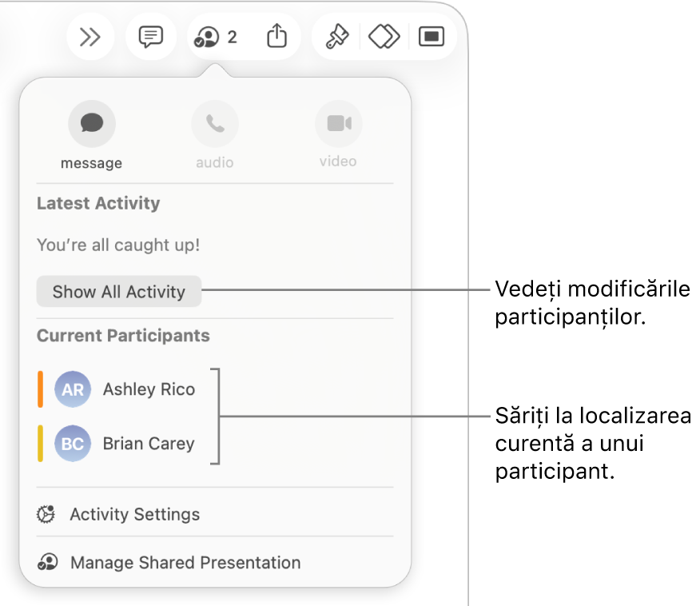This screenshot has height=606, width=700.
Task: Open the comments toolbar icon
Action: 151,37
